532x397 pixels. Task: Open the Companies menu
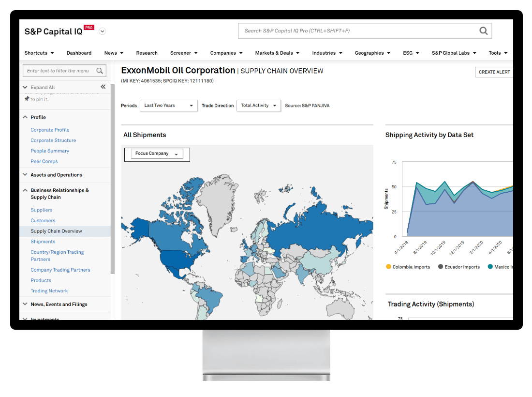coord(226,53)
